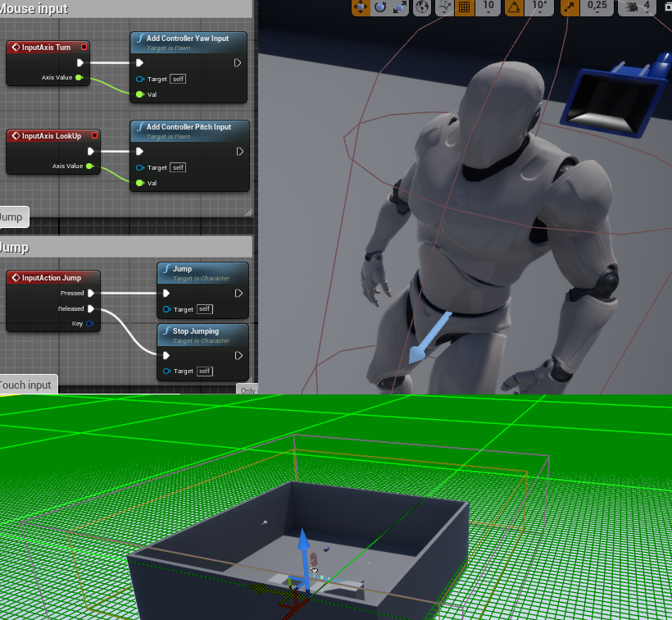Click the self field on Add Controller Pitch Input
The height and width of the screenshot is (620, 672).
click(178, 167)
